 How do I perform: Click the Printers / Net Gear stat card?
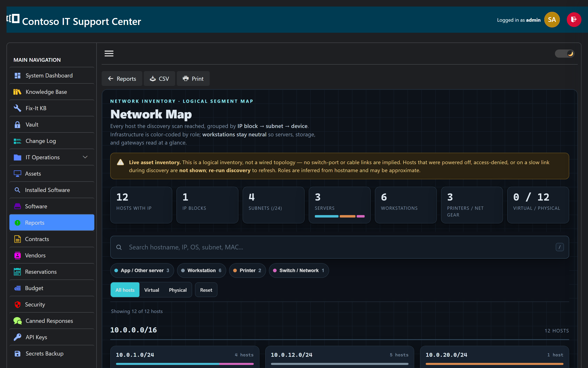point(472,205)
